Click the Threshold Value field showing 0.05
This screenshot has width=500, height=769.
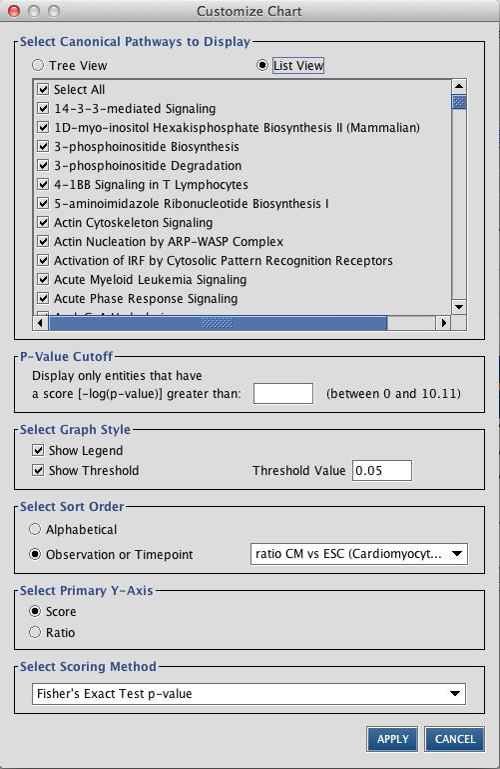coord(382,470)
